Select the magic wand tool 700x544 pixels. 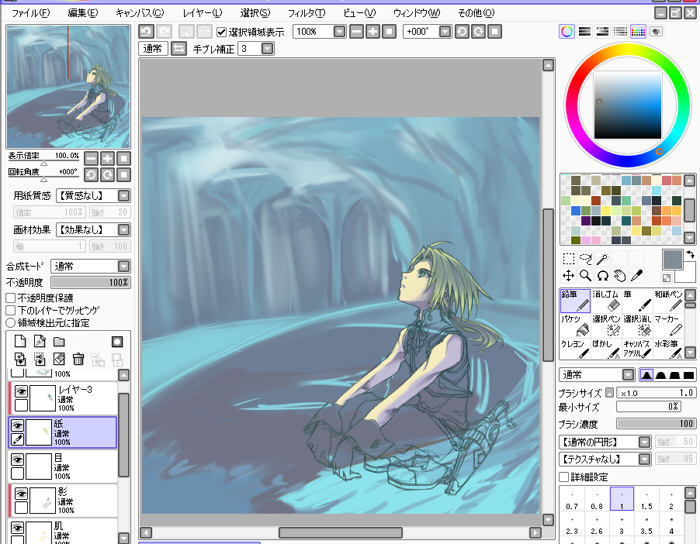coord(603,258)
